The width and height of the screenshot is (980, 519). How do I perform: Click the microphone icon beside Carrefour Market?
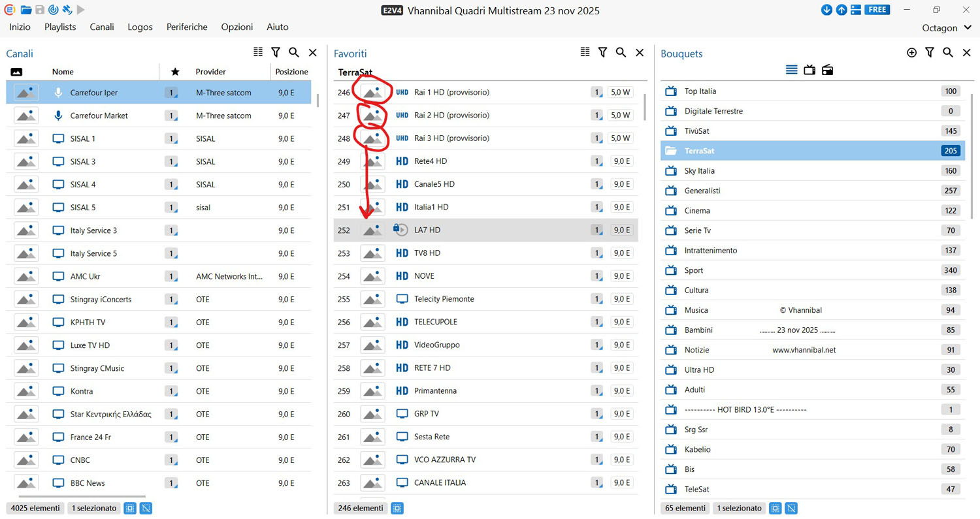(58, 116)
